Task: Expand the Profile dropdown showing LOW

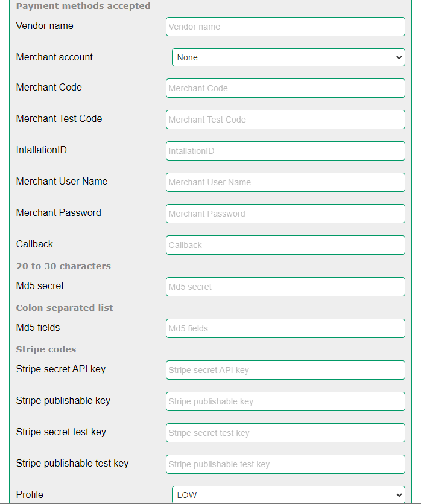Action: click(288, 494)
